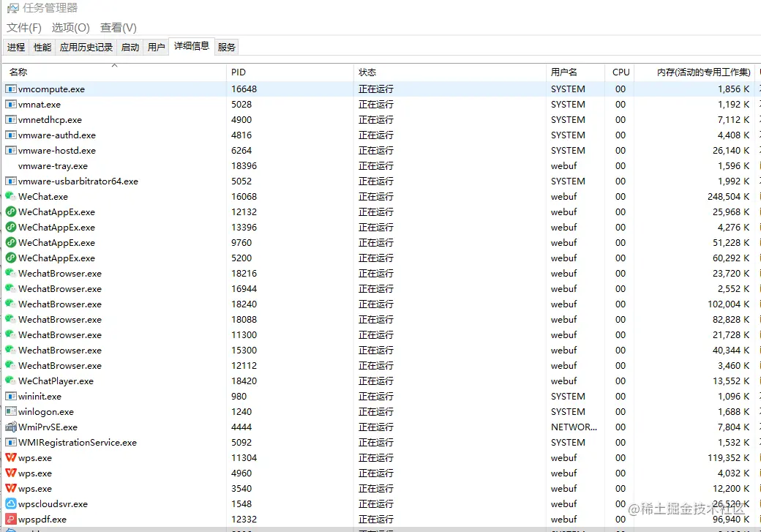Image resolution: width=761 pixels, height=532 pixels.
Task: Select wps.exe name with PID 3540
Action: pos(35,489)
